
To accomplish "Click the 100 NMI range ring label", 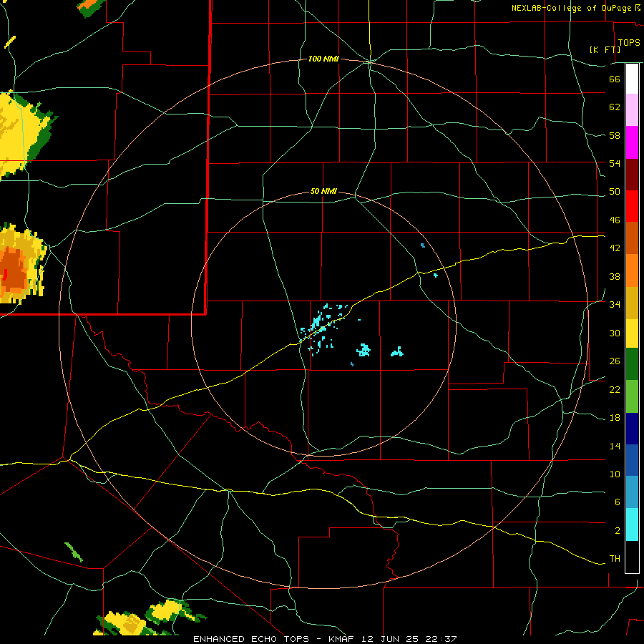I will pos(323,59).
